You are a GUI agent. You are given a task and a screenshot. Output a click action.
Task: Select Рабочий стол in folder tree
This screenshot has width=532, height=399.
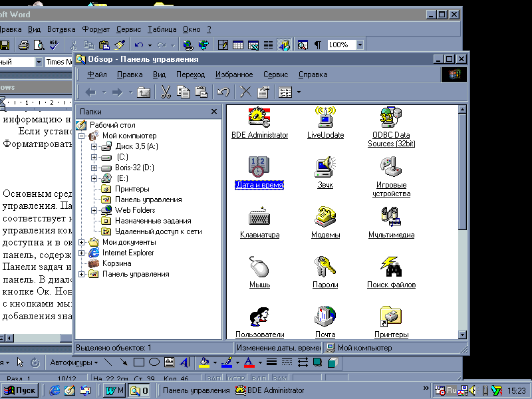pyautogui.click(x=112, y=125)
